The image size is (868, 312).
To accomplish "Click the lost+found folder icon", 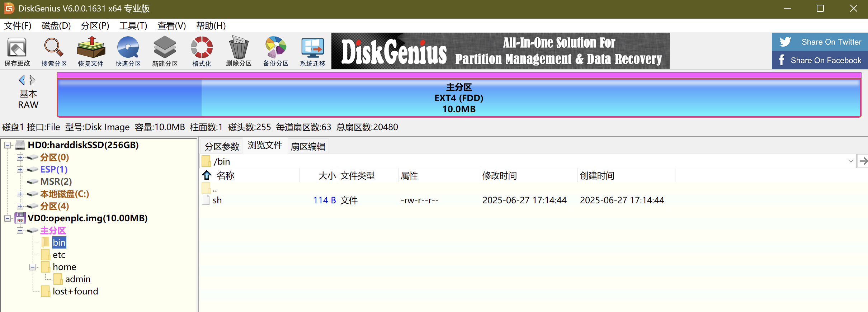I will pos(45,291).
